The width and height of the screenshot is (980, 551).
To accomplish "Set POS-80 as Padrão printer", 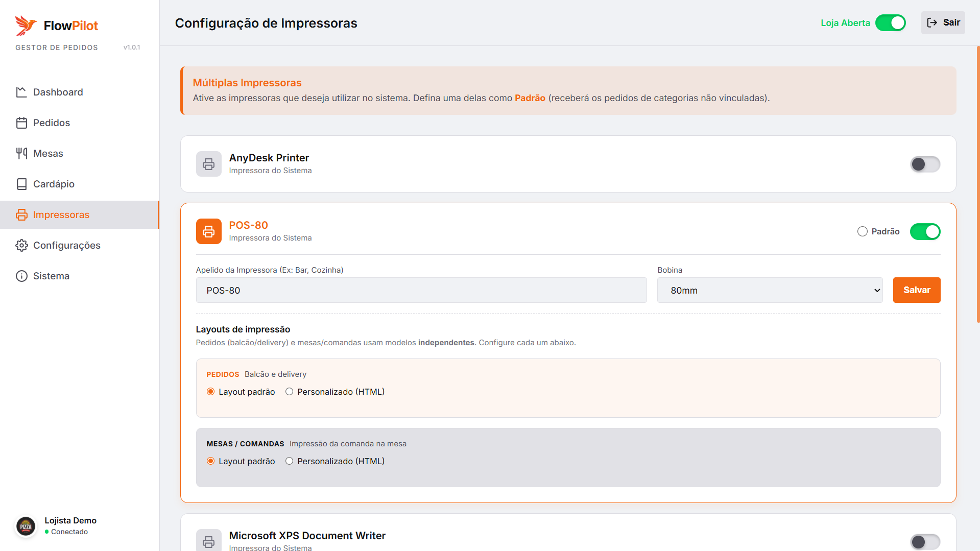I will [x=863, y=231].
